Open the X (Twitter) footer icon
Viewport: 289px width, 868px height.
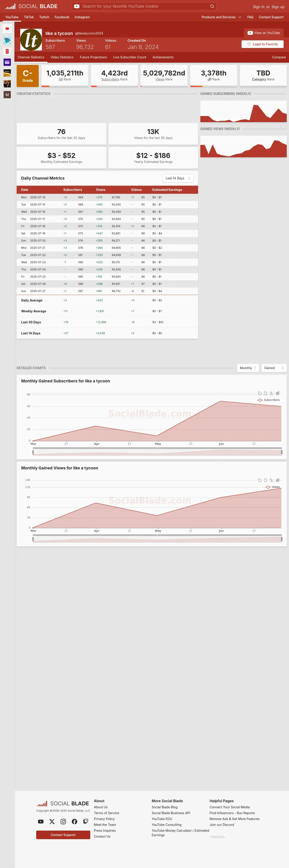[x=52, y=822]
